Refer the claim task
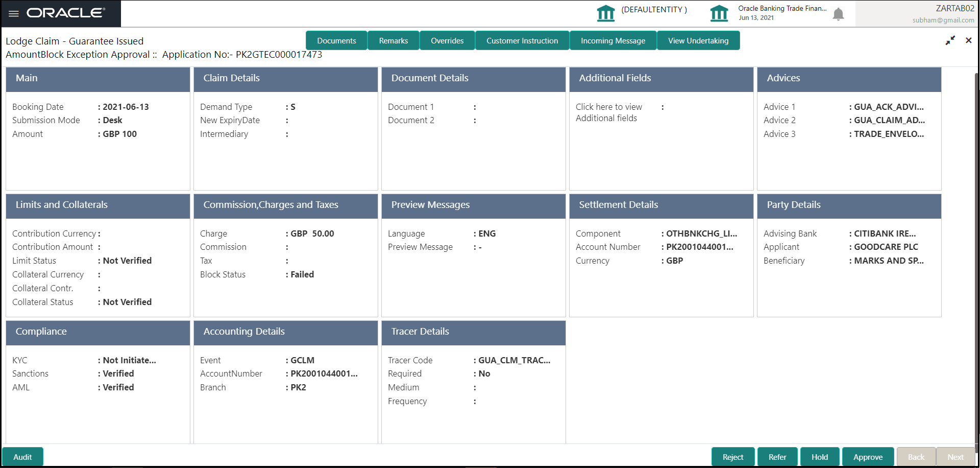 [x=777, y=456]
